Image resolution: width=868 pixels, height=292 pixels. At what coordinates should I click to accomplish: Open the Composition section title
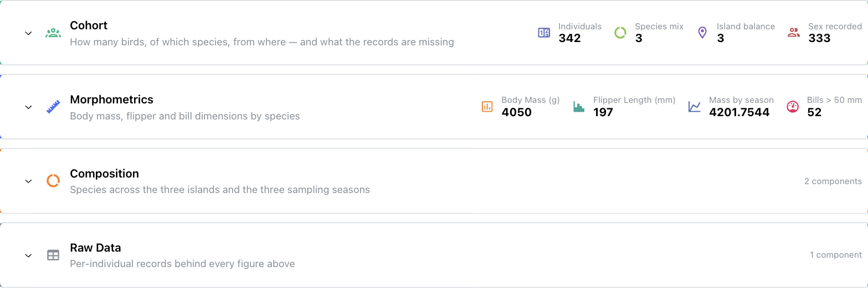point(104,174)
